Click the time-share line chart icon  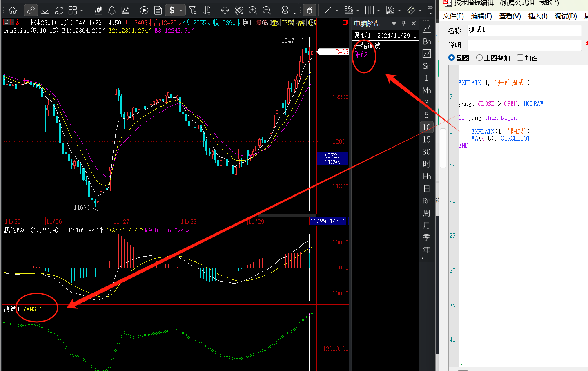427,29
